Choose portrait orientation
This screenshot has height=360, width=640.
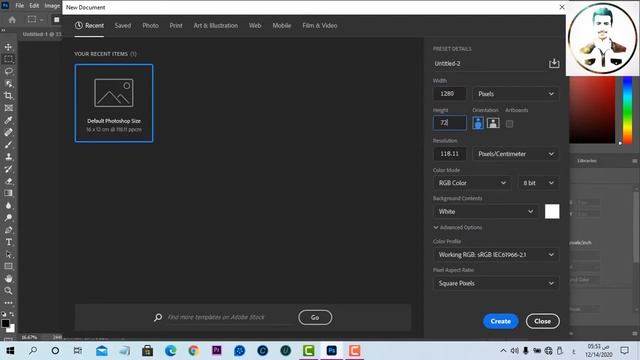pyautogui.click(x=478, y=123)
